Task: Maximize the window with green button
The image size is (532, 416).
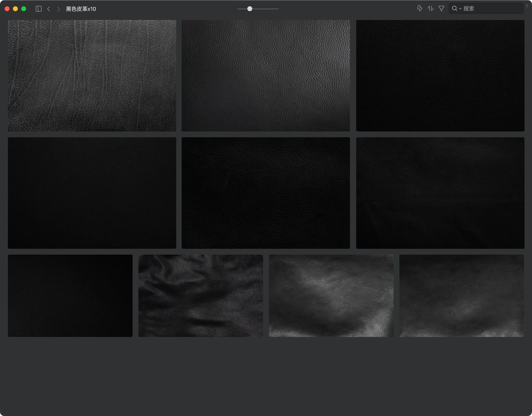Action: [24, 9]
